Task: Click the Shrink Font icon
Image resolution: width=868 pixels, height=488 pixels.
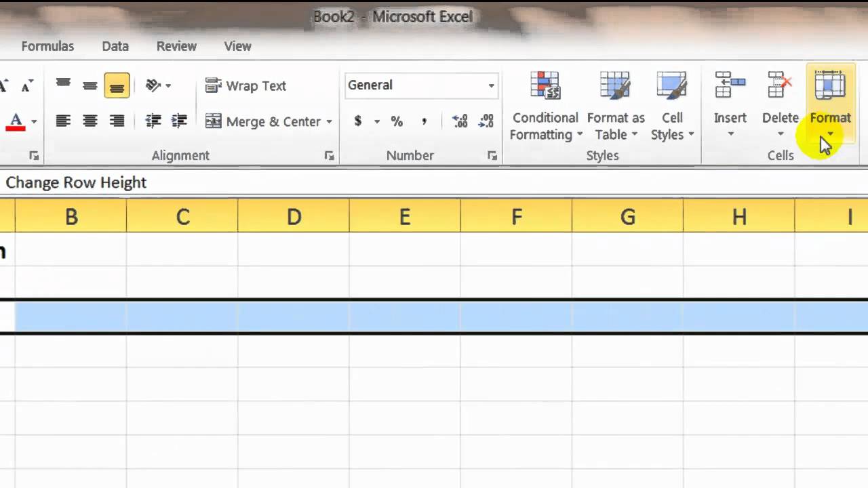Action: 27,85
